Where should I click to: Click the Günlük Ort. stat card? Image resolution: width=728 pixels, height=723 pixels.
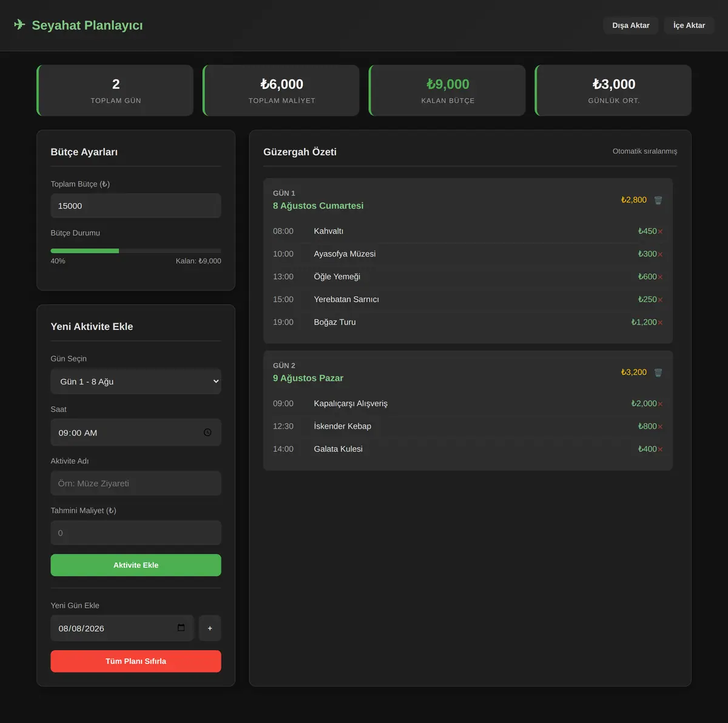point(613,90)
